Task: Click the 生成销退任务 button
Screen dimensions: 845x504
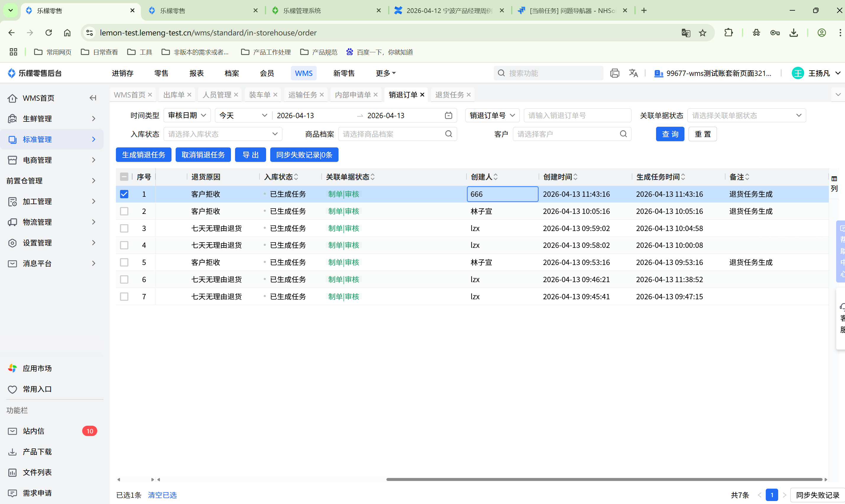Action: pos(143,155)
